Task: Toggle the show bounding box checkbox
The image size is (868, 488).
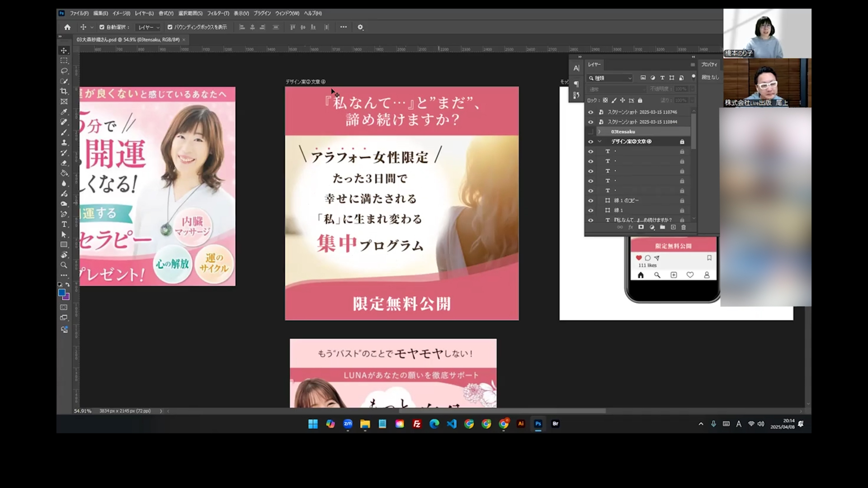Action: click(x=170, y=27)
